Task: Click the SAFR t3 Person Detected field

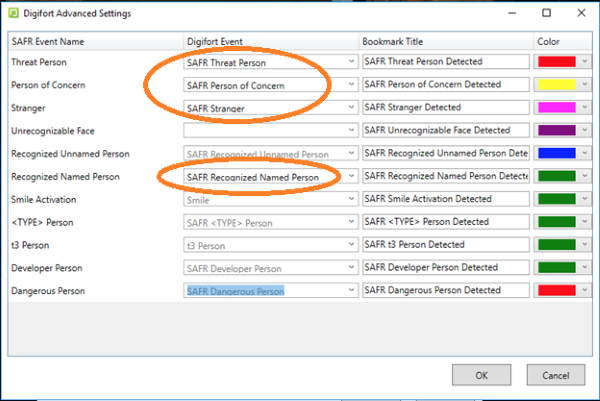Action: tap(446, 245)
